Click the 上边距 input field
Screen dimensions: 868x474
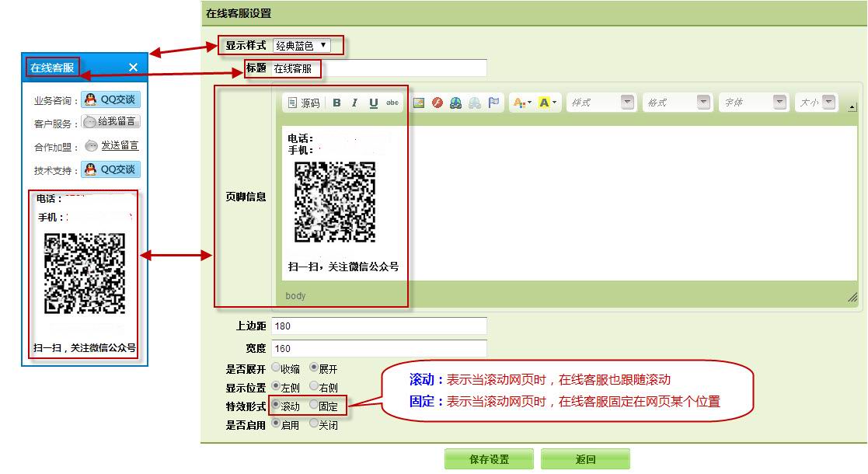379,326
